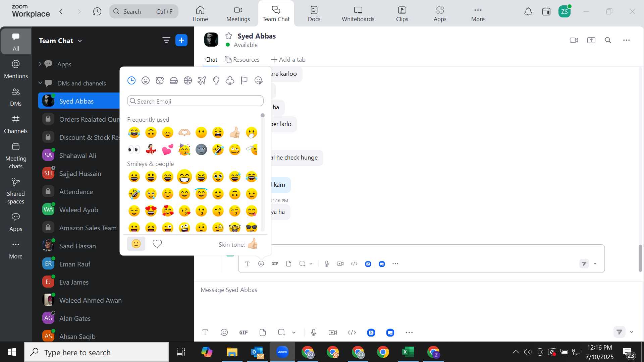Insert the two hearts emoji
Image resolution: width=644 pixels, height=362 pixels.
point(168,149)
